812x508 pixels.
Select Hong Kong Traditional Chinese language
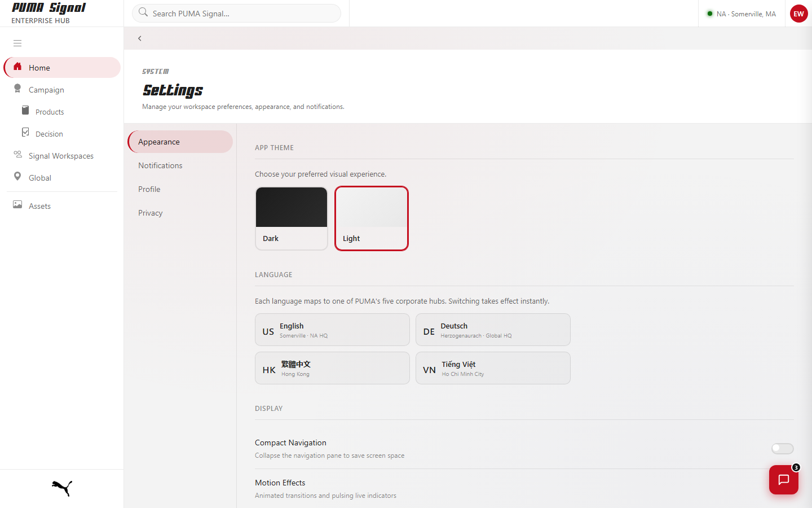click(x=332, y=368)
